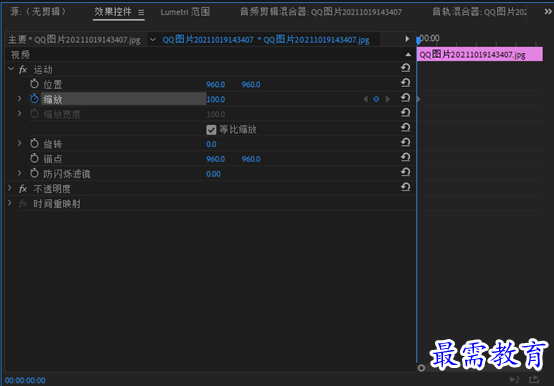Click the 旋转 value 0.0
Viewport: 554px width, 386px height.
[211, 144]
